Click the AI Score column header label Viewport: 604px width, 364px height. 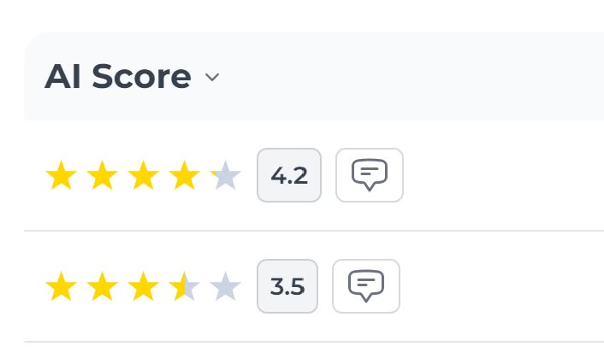pyautogui.click(x=117, y=77)
